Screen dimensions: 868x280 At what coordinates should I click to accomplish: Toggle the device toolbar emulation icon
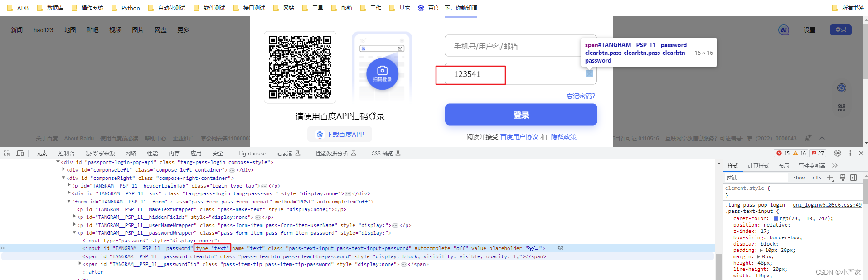20,153
